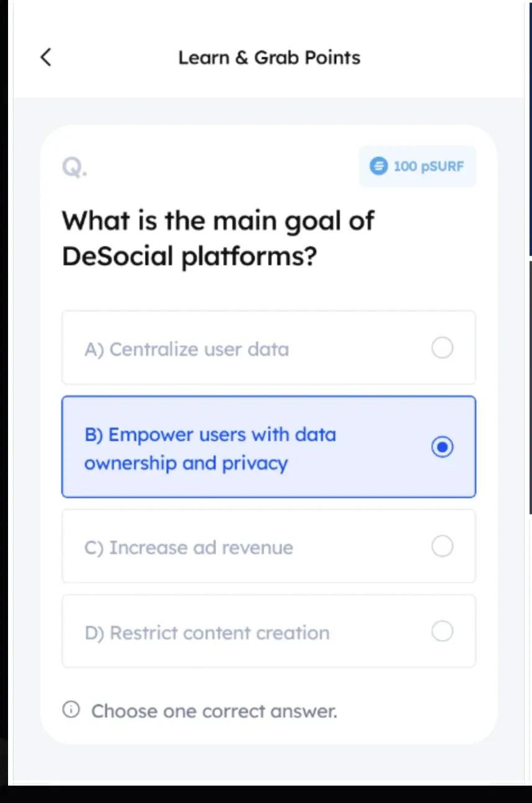Select answer 'A) Centralize user data'
The width and height of the screenshot is (532, 803).
268,348
